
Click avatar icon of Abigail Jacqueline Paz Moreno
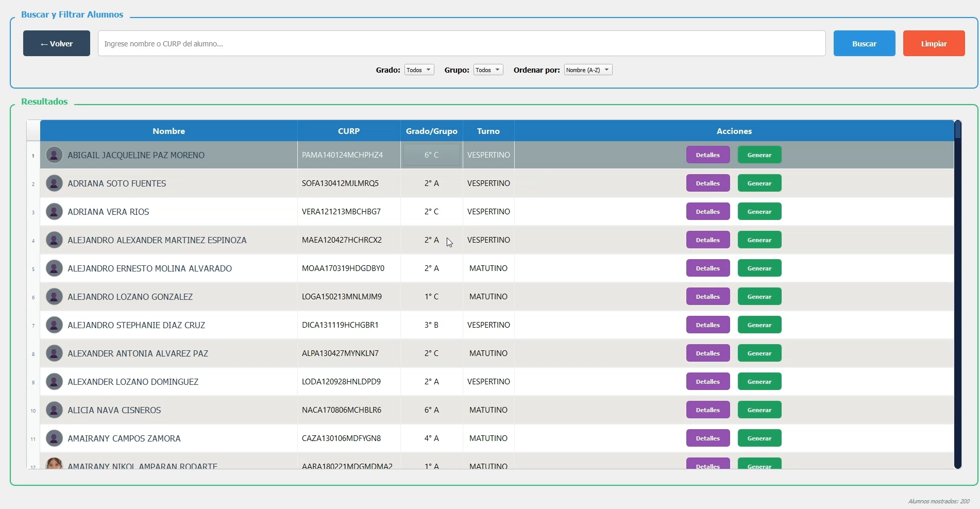coord(54,155)
